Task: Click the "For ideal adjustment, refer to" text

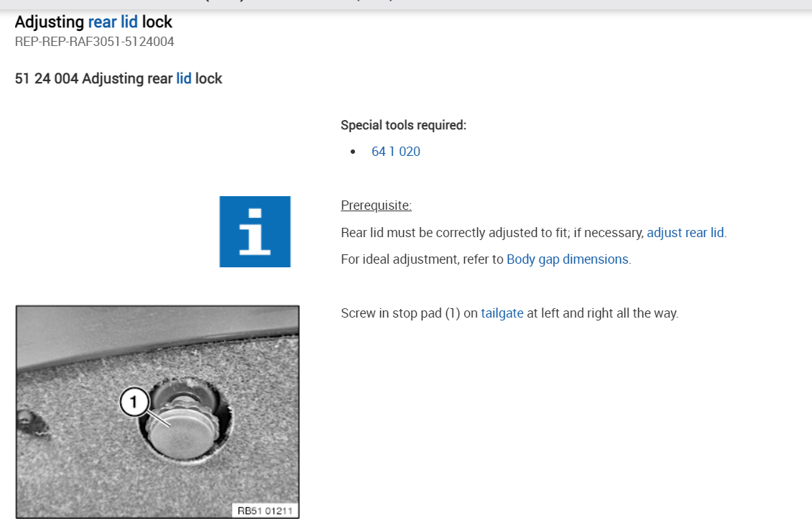Action: [422, 259]
